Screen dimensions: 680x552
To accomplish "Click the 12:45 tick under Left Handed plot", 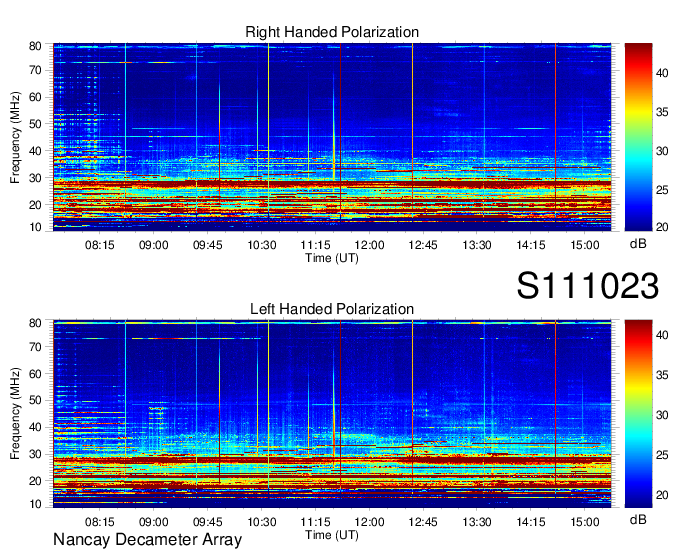I will click(x=423, y=522).
